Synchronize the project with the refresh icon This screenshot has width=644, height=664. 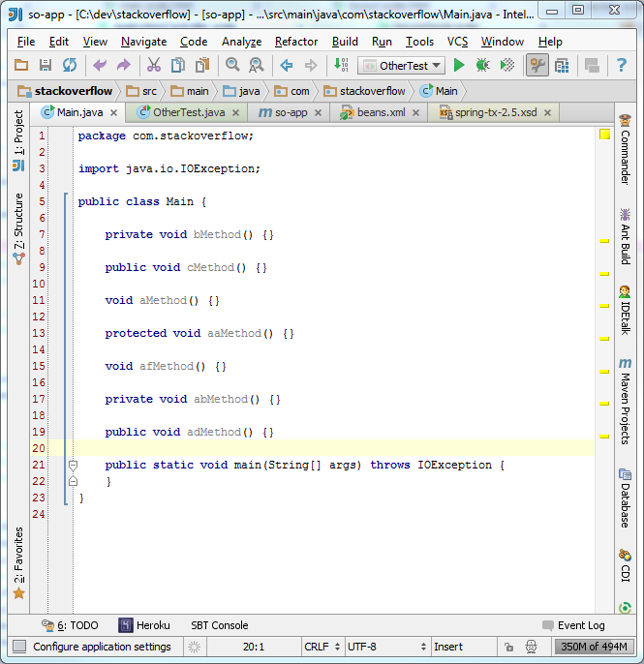[x=70, y=65]
